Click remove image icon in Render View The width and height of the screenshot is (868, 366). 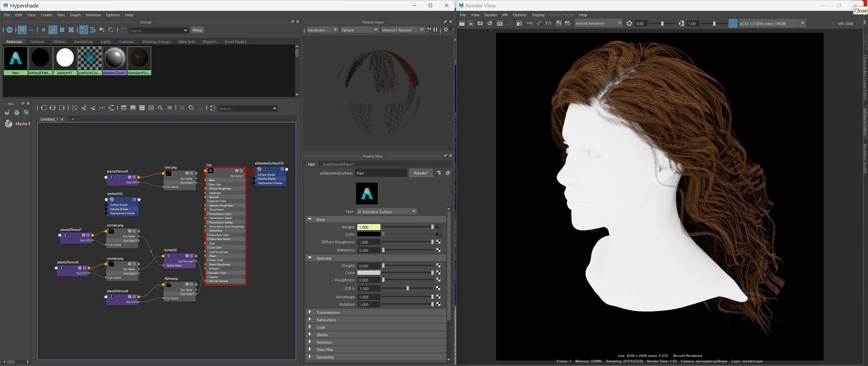(x=568, y=23)
